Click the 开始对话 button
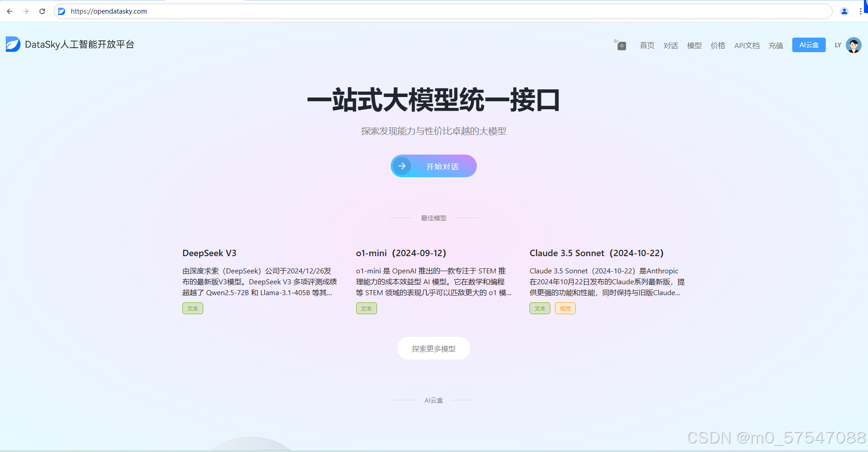Screen dimensions: 868x452 point(434,166)
